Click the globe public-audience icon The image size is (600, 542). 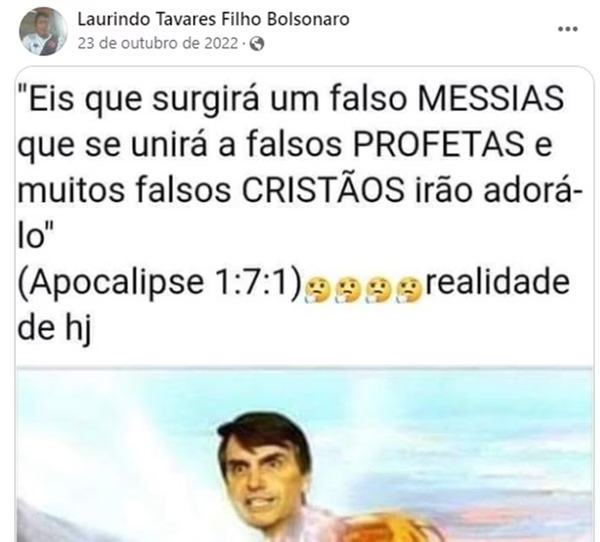tap(257, 44)
